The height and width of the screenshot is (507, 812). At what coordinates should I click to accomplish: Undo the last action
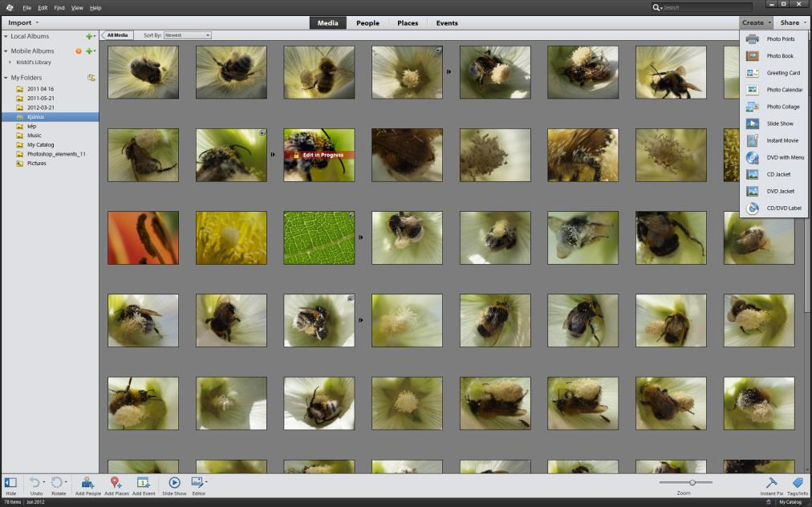coord(35,486)
